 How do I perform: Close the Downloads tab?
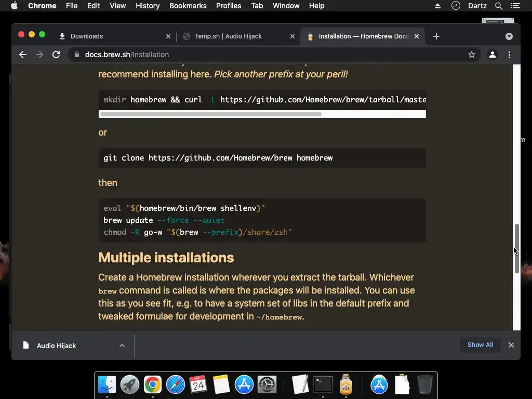pyautogui.click(x=168, y=36)
